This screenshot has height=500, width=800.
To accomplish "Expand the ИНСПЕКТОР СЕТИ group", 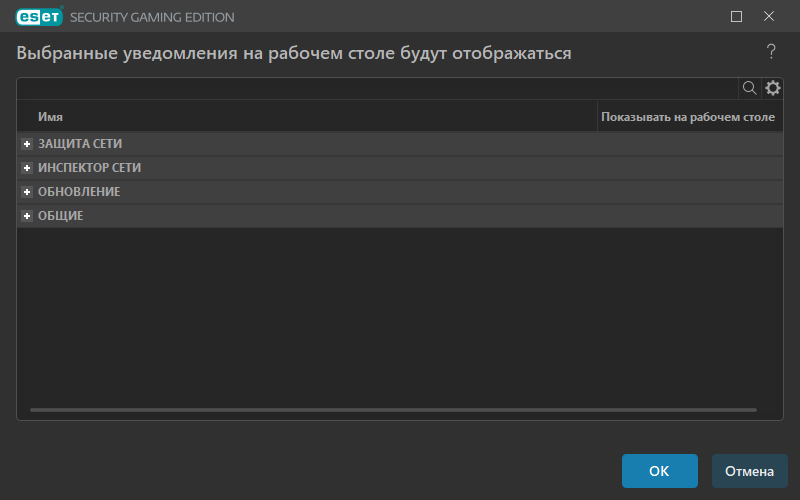I will click(x=27, y=168).
